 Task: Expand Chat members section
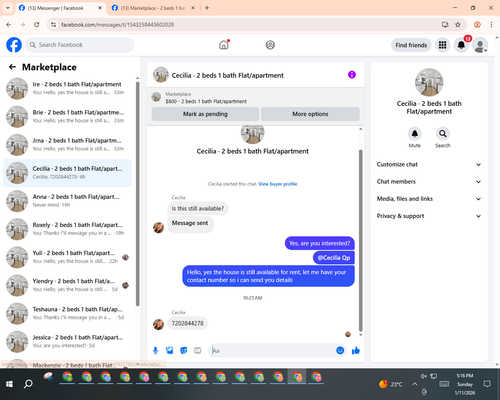[429, 182]
